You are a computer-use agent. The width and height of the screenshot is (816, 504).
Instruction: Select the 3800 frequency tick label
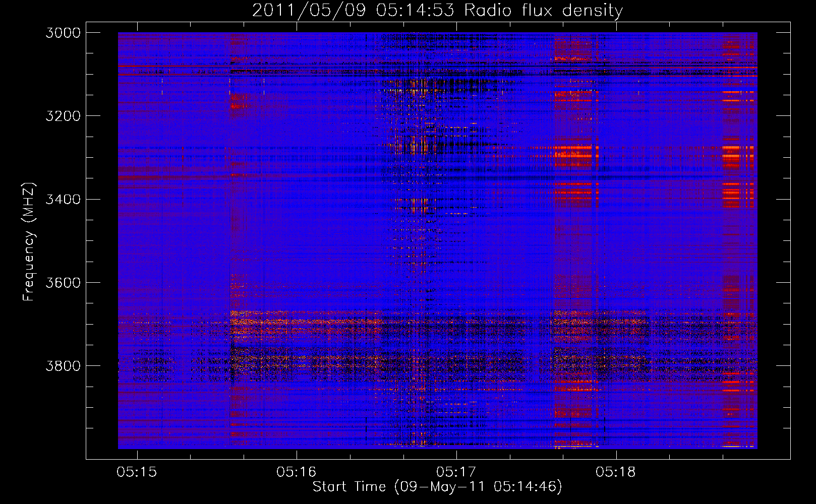(x=63, y=366)
